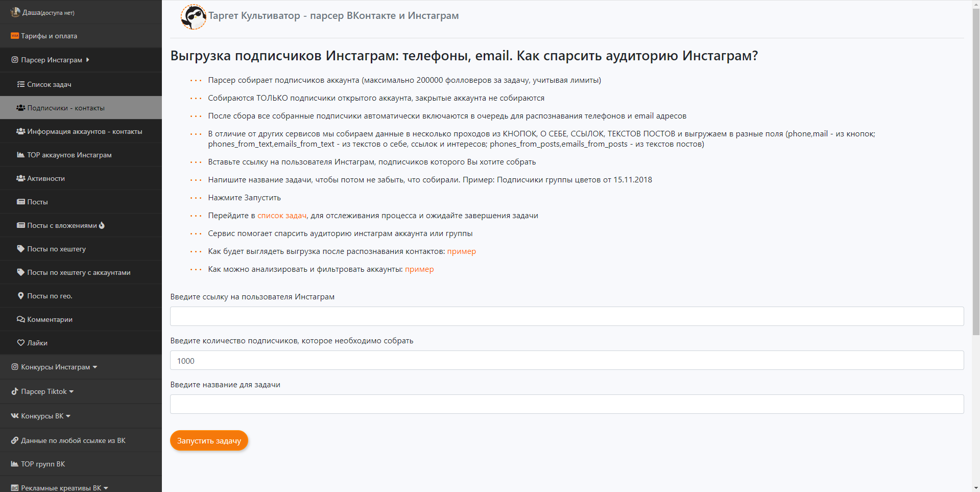Viewport: 980px width, 492px height.
Task: Click the instruction line Нажмите Запустить
Action: coord(244,198)
